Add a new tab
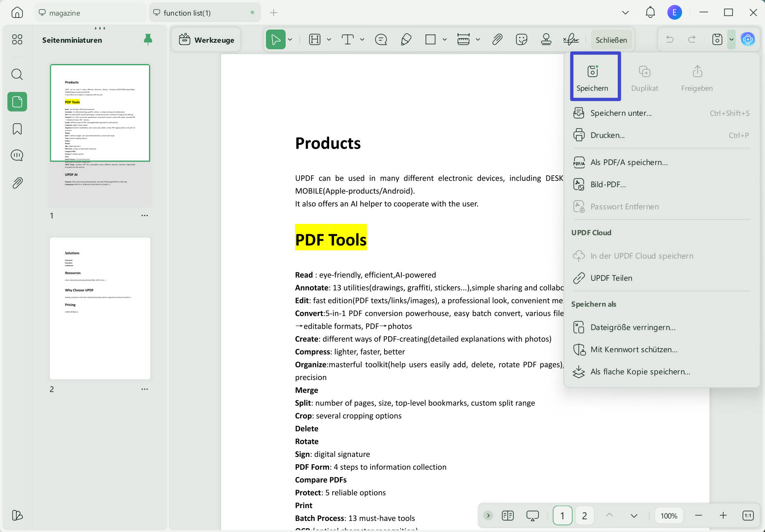 coord(274,13)
